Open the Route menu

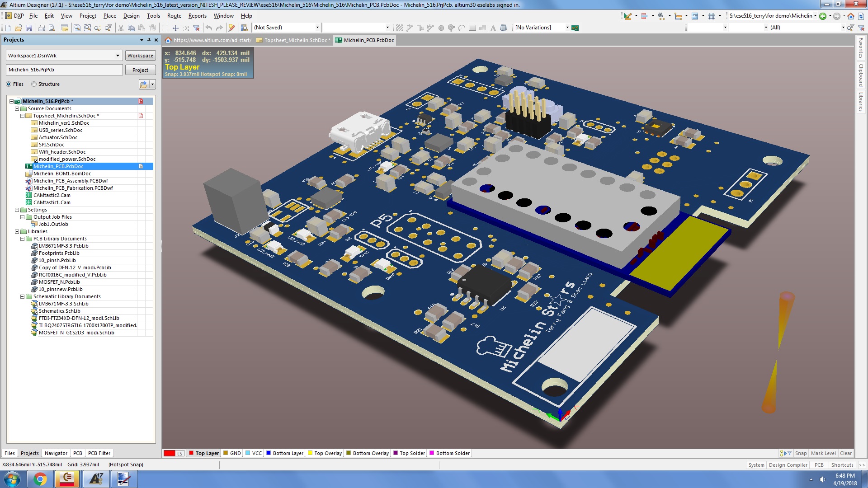click(174, 16)
